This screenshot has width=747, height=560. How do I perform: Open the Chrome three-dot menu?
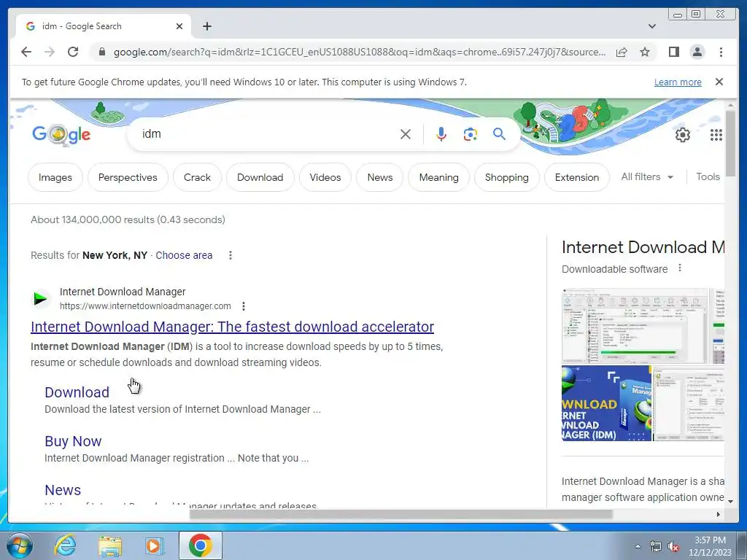point(721,52)
